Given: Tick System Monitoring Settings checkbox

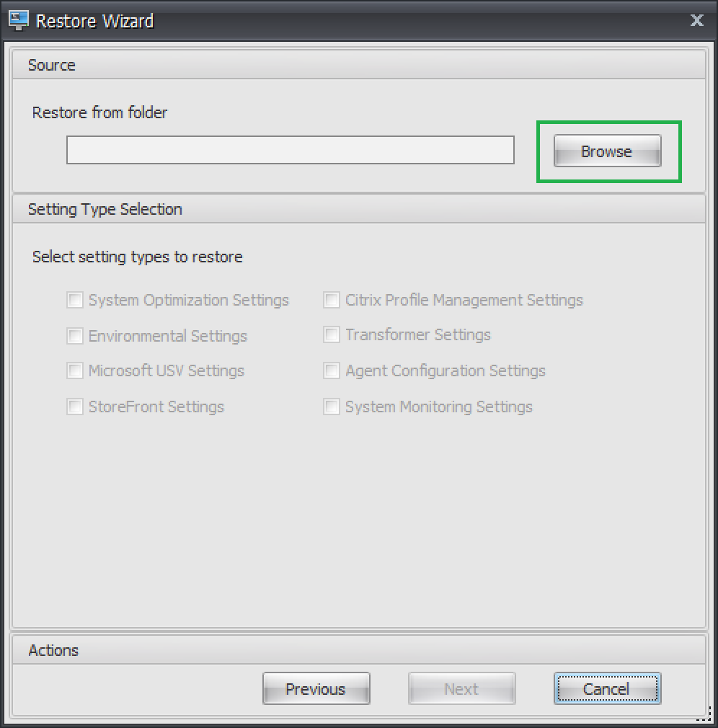Looking at the screenshot, I should click(332, 407).
